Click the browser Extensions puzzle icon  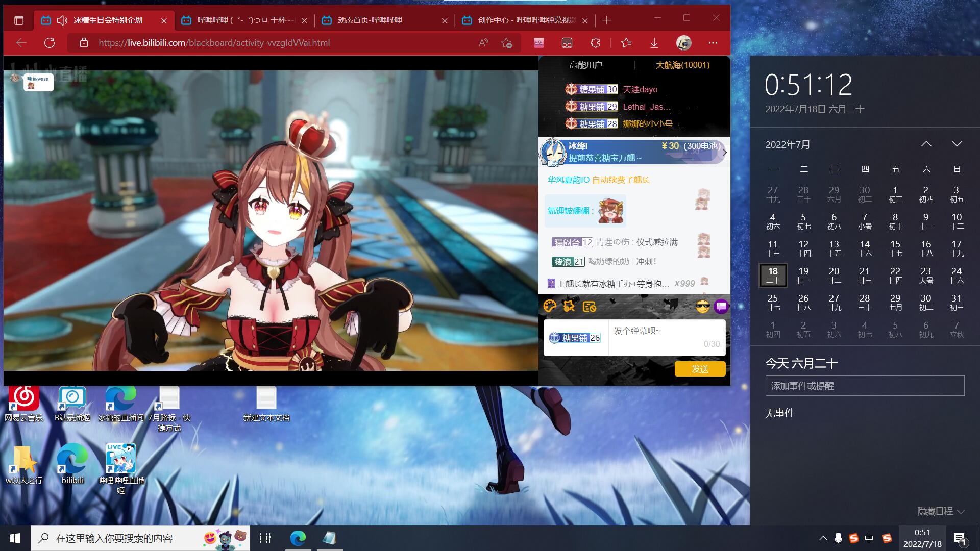coord(595,43)
